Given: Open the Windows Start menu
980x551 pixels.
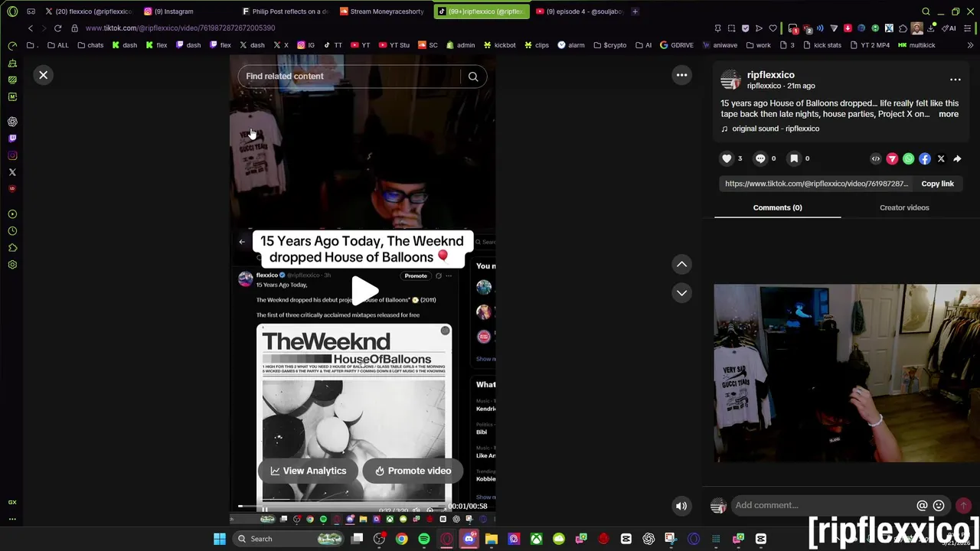Looking at the screenshot, I should coord(220,539).
